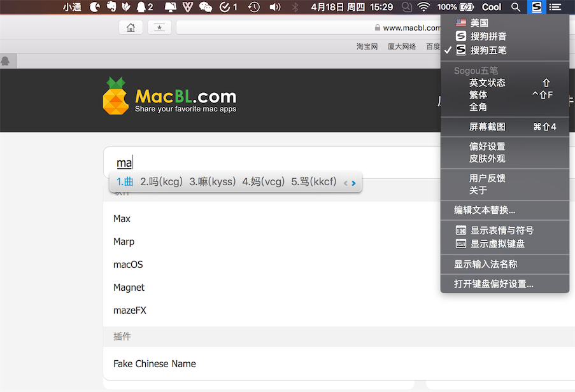575x392 pixels.
Task: Open the 厦大网络 bookmark
Action: pyautogui.click(x=402, y=46)
